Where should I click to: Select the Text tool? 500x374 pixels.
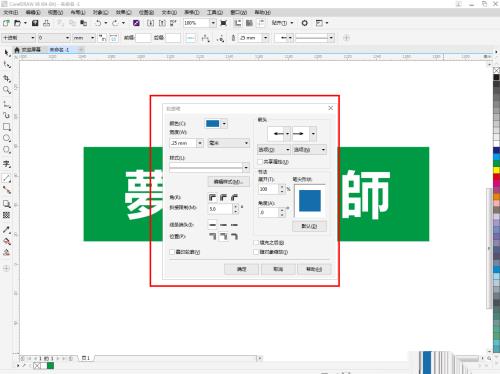click(7, 164)
